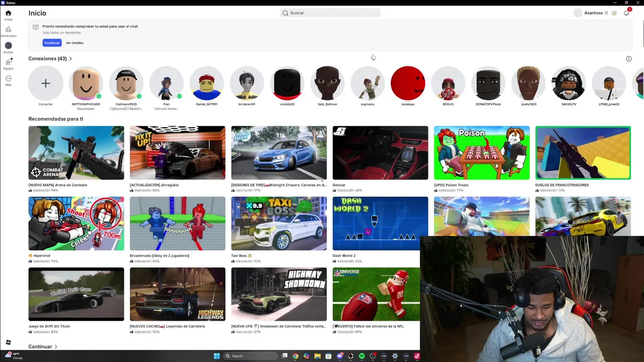Click the 'Dash World 2' title text
This screenshot has width=644, height=362.
point(344,256)
